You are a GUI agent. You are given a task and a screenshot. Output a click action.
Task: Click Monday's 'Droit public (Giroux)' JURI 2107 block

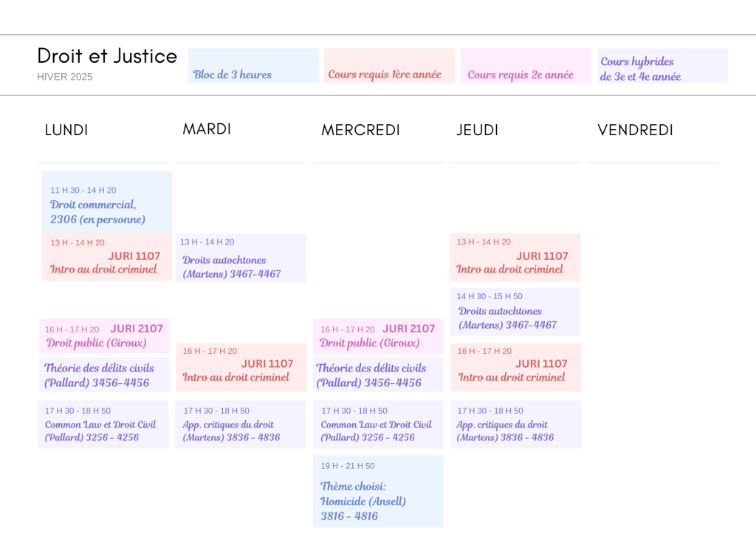104,336
